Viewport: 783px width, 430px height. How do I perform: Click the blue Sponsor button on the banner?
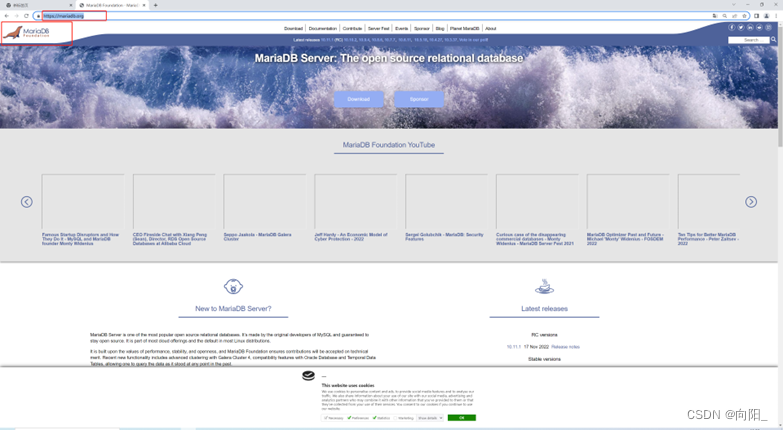(x=419, y=99)
